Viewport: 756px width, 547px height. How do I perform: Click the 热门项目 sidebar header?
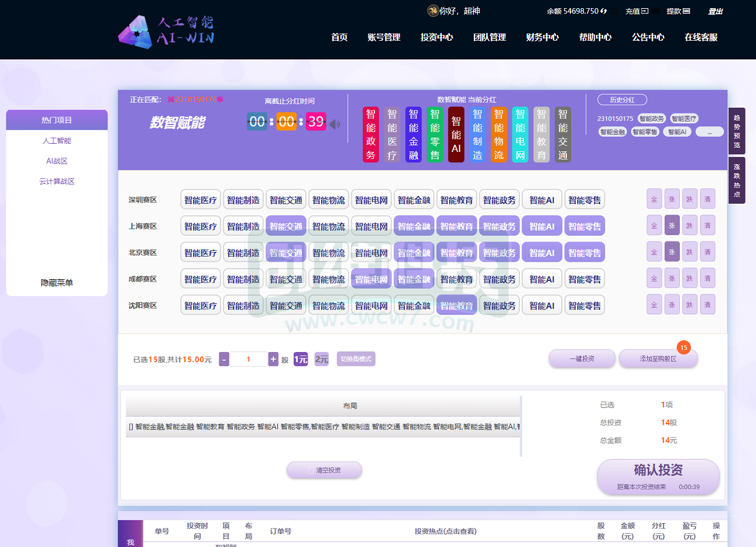(x=57, y=120)
